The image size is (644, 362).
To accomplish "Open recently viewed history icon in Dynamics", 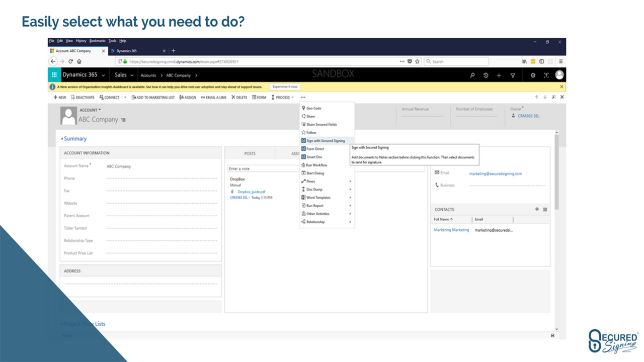I will (x=486, y=75).
